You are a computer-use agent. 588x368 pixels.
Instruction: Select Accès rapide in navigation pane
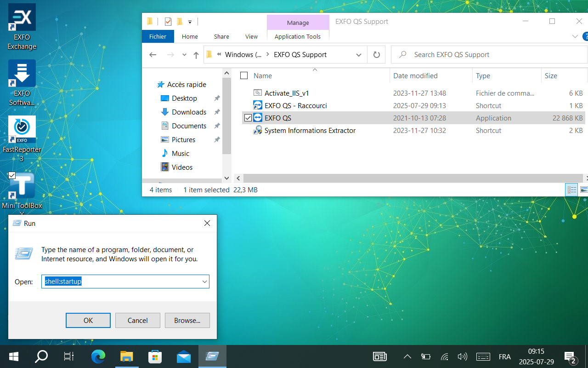click(x=187, y=85)
